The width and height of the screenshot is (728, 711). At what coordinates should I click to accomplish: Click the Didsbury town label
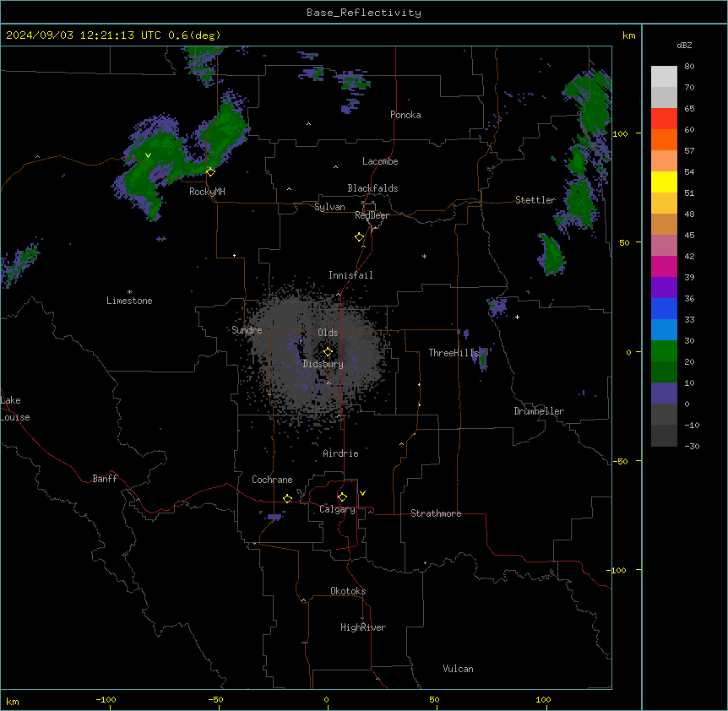(x=323, y=364)
